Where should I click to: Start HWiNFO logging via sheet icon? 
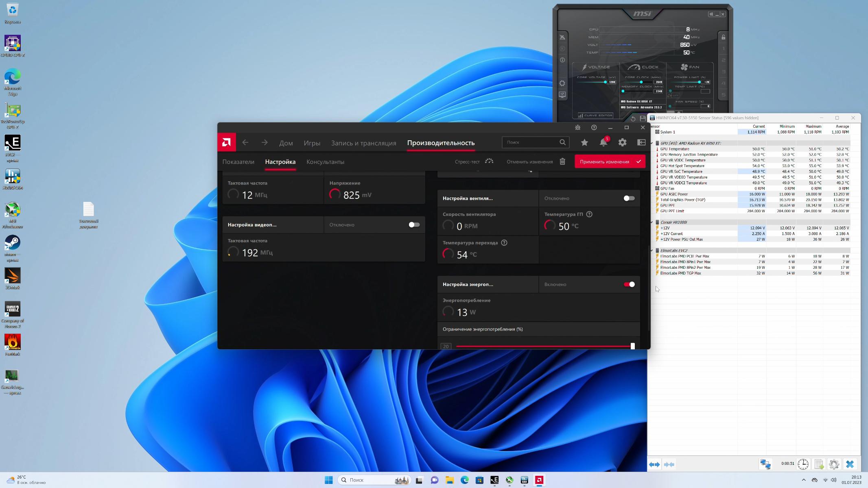819,464
